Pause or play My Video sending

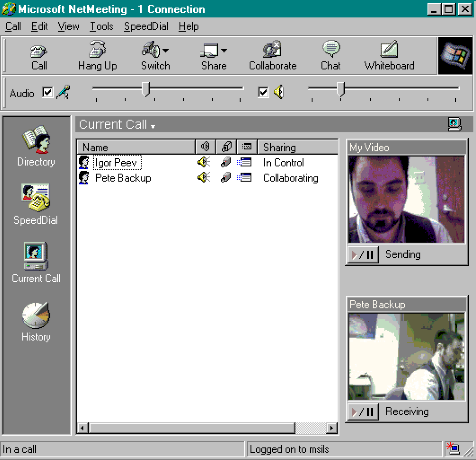[363, 255]
